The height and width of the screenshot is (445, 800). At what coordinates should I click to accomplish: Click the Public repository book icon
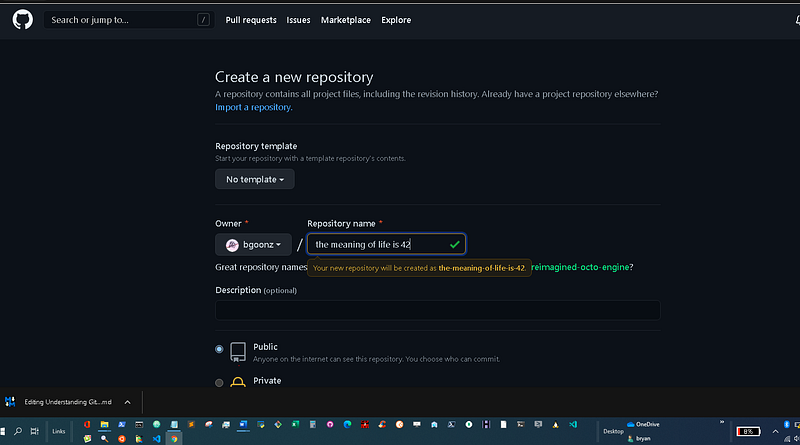238,352
